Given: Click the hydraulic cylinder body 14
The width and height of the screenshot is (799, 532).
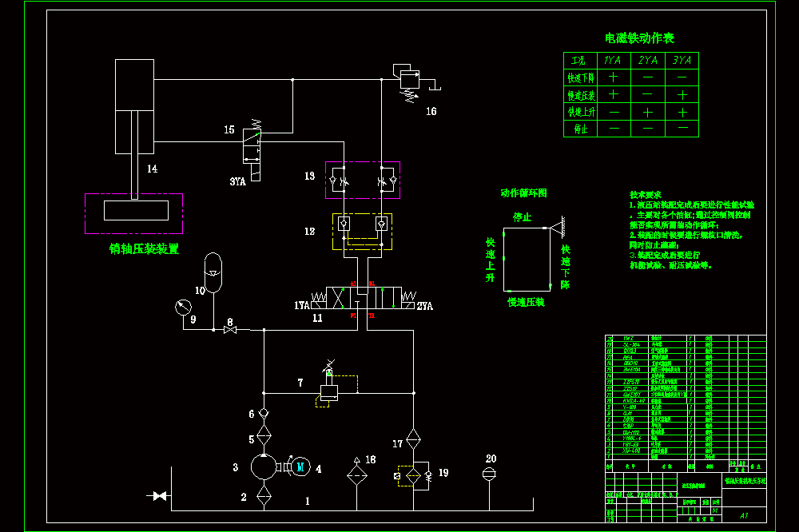Looking at the screenshot, I should [134, 106].
